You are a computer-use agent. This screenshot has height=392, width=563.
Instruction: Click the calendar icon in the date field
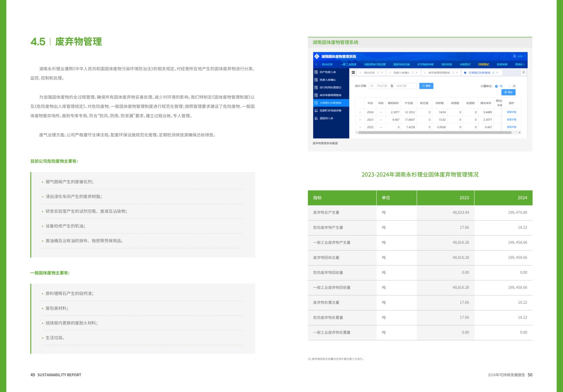pos(372,86)
